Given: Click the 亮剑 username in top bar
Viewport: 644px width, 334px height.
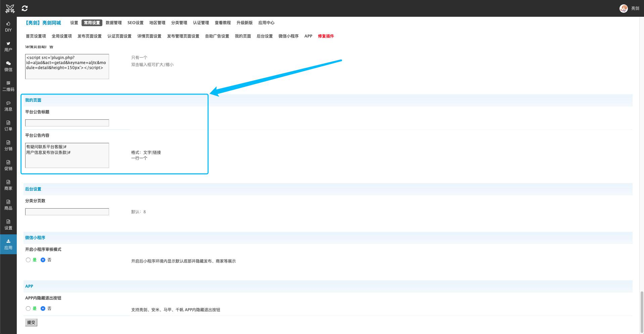Looking at the screenshot, I should point(635,8).
